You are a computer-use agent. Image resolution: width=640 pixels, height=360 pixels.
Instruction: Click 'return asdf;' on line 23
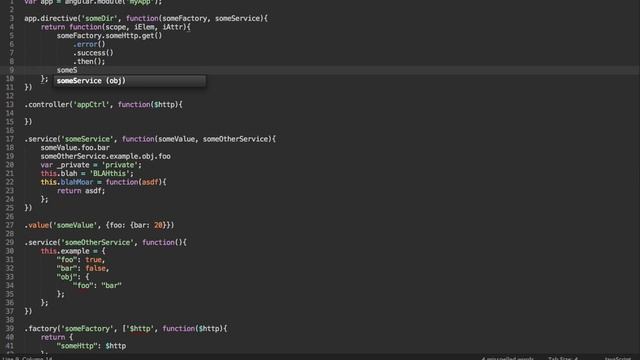point(81,191)
